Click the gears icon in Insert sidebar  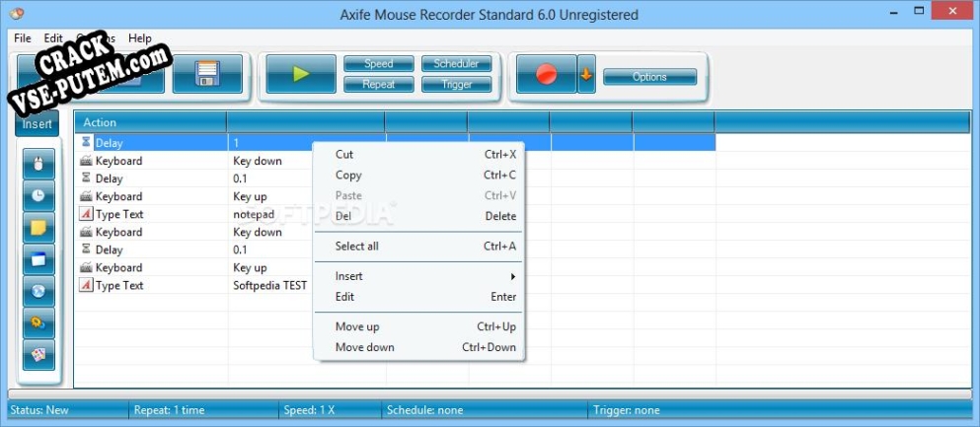(x=38, y=323)
